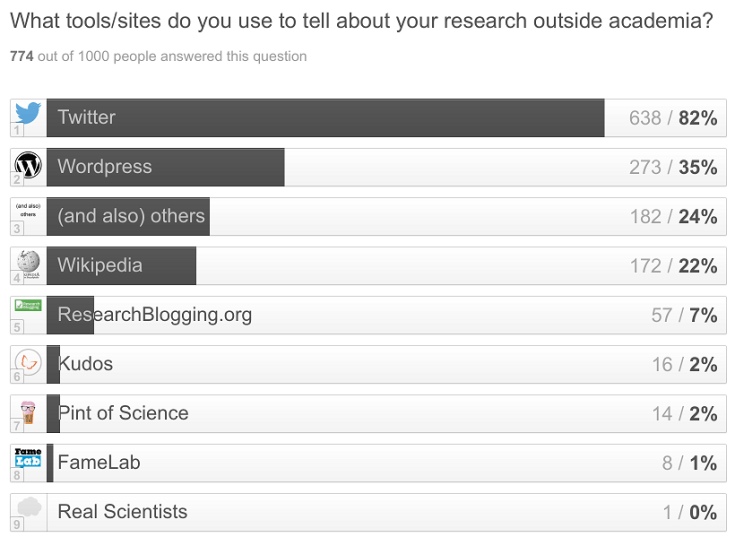The image size is (735, 537).
Task: Click the Kudos label text
Action: coord(86,364)
